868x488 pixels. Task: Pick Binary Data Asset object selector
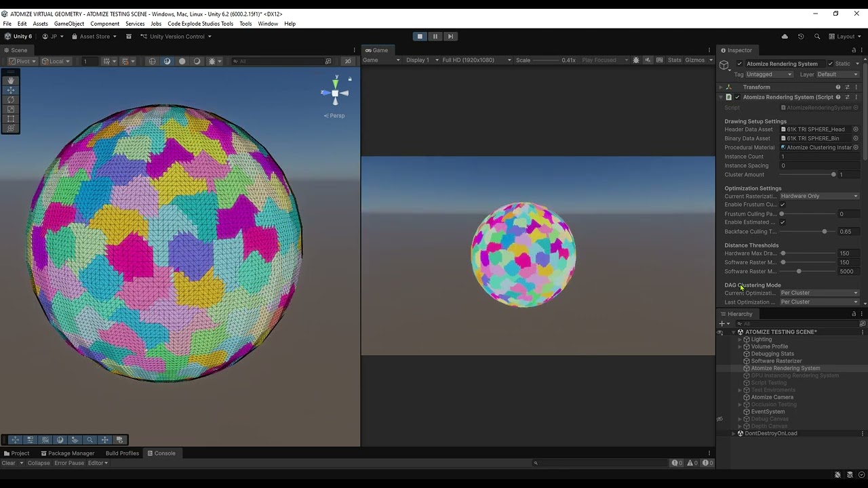[x=856, y=138]
